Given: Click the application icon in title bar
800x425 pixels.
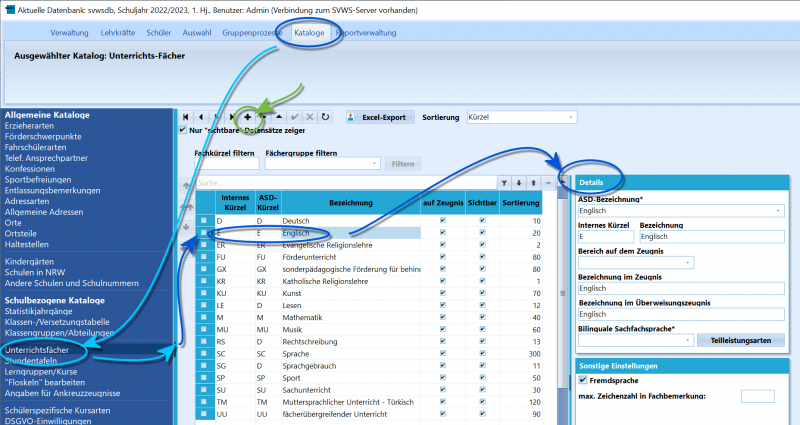Looking at the screenshot, I should click(x=9, y=10).
